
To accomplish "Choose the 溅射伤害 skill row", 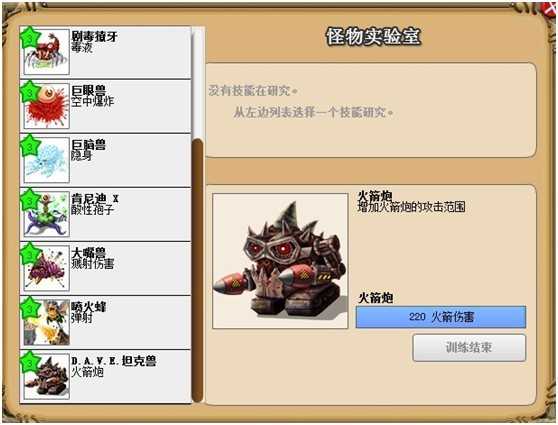I will tap(106, 268).
